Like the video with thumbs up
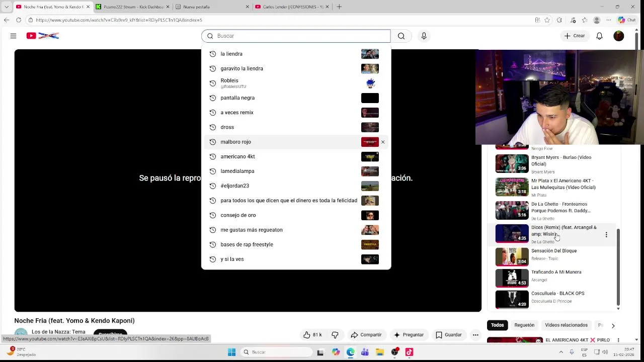Image resolution: width=644 pixels, height=362 pixels. pyautogui.click(x=312, y=334)
